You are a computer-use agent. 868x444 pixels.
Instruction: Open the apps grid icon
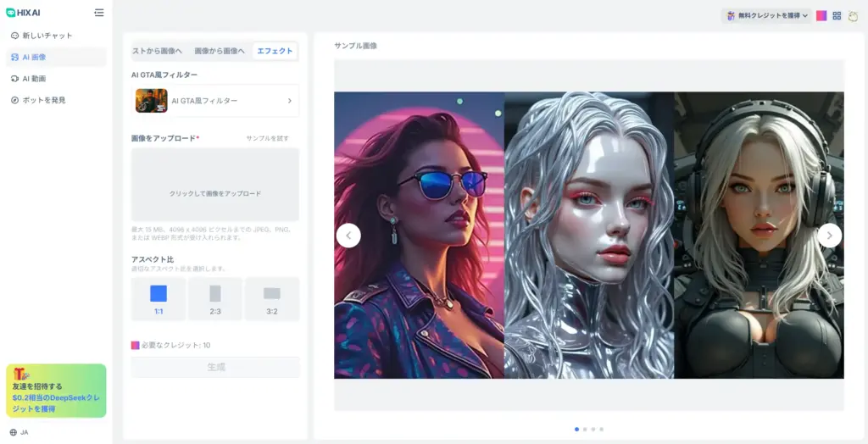pyautogui.click(x=837, y=15)
